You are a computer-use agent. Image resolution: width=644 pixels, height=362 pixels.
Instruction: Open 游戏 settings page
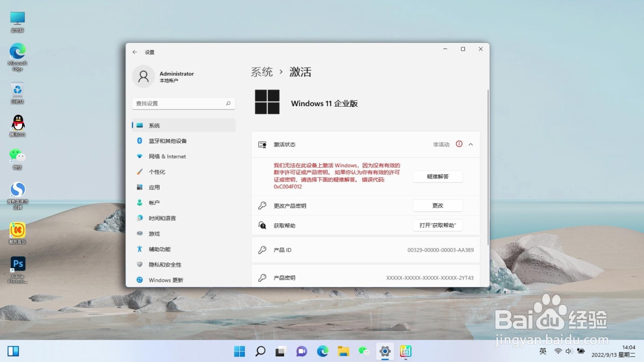point(184,234)
